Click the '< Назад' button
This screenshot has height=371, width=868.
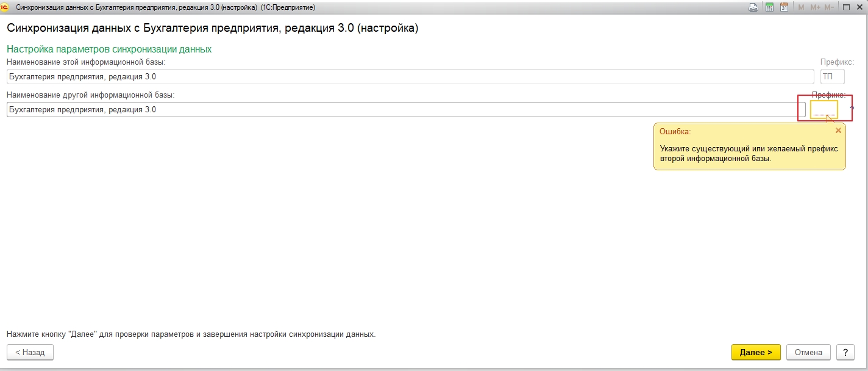(30, 352)
